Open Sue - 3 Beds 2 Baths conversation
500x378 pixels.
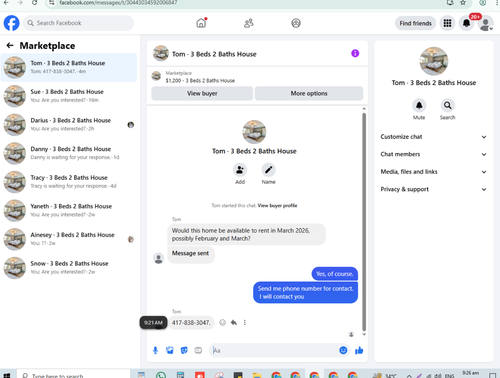69,96
